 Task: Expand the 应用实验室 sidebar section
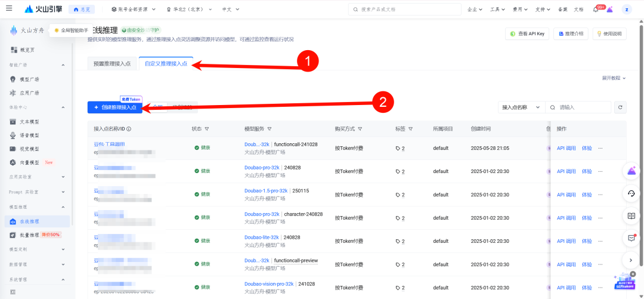pyautogui.click(x=63, y=177)
